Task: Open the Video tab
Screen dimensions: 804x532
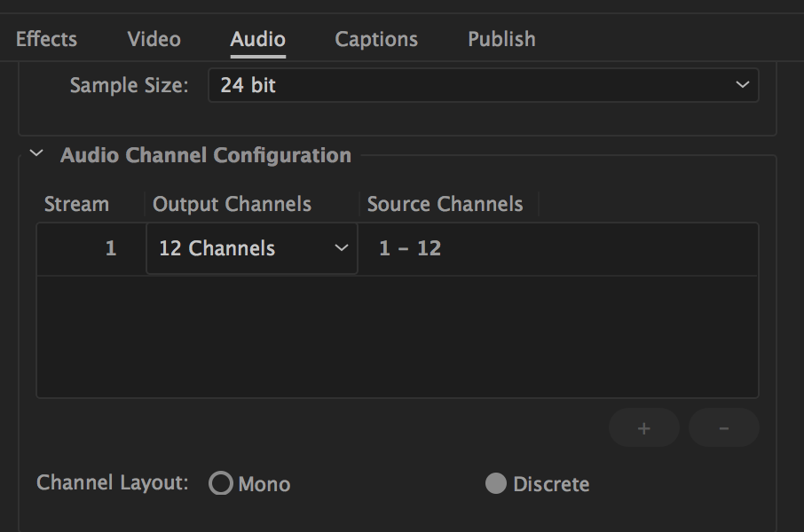Action: (154, 39)
